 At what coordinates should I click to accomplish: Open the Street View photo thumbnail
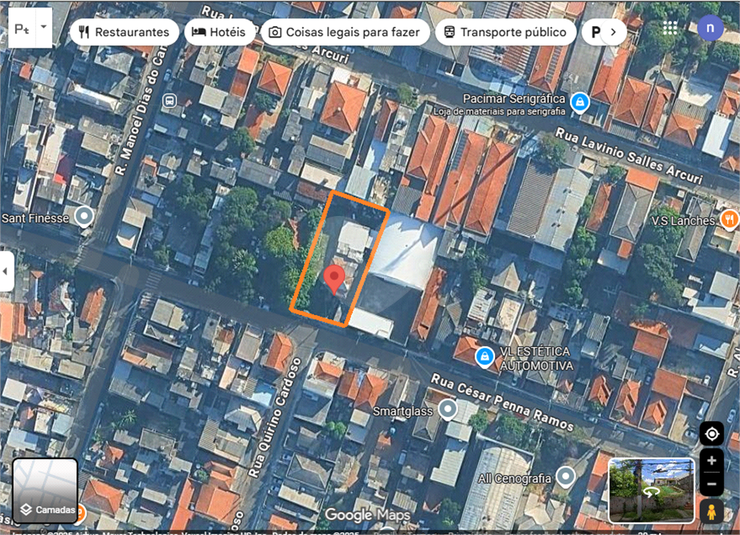pyautogui.click(x=651, y=490)
